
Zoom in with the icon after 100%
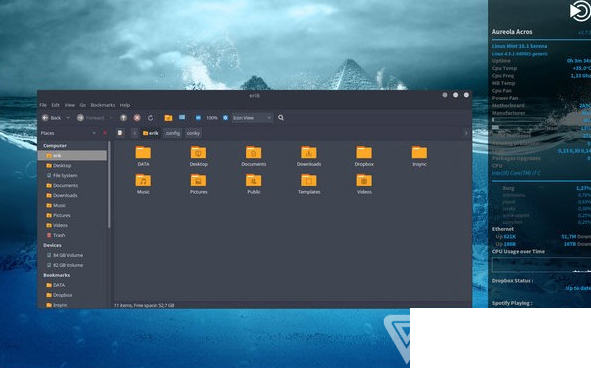click(225, 118)
